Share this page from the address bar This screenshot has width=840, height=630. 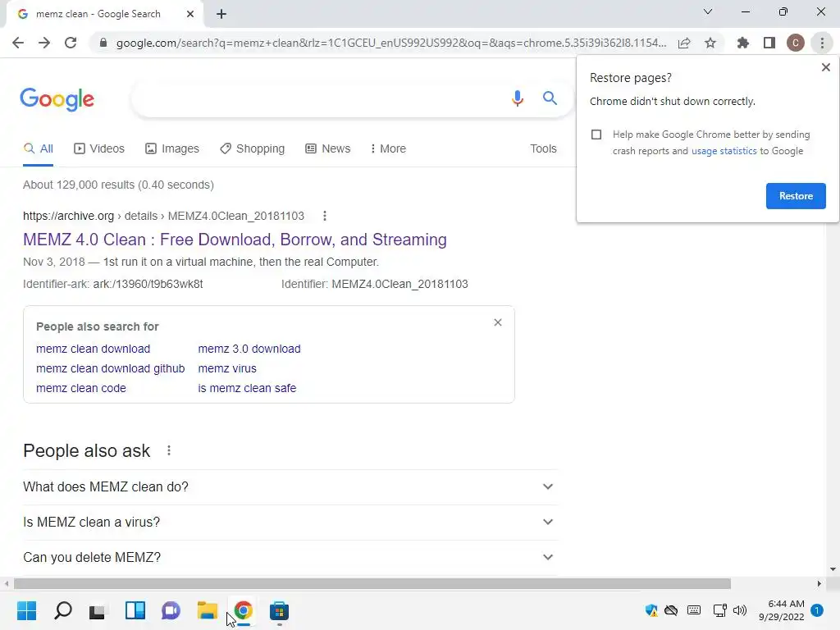[x=684, y=43]
